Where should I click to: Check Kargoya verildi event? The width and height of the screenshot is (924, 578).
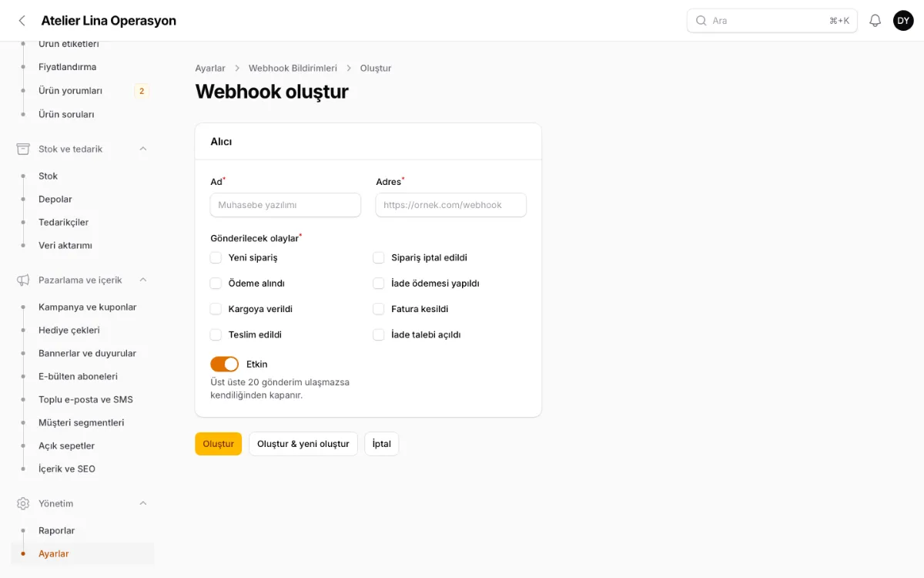[x=216, y=309]
